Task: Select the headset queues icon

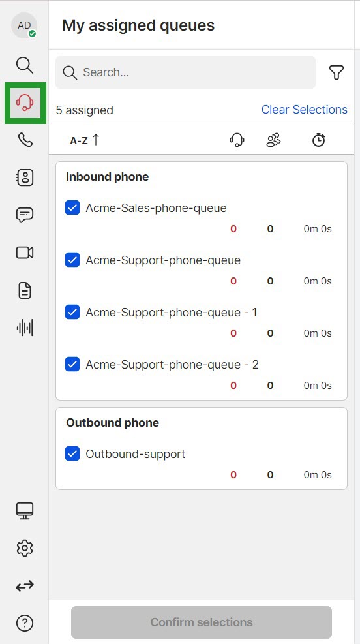Action: click(x=25, y=102)
